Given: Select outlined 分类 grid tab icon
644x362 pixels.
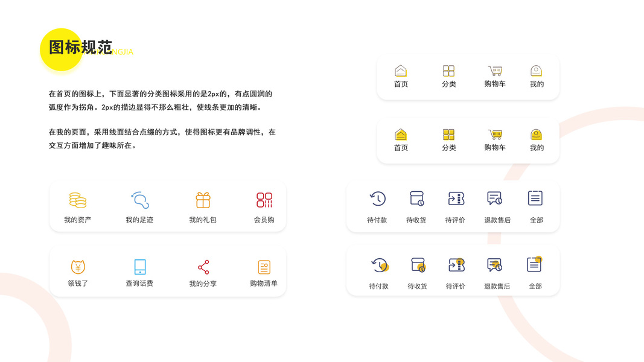Looking at the screenshot, I should tap(448, 71).
